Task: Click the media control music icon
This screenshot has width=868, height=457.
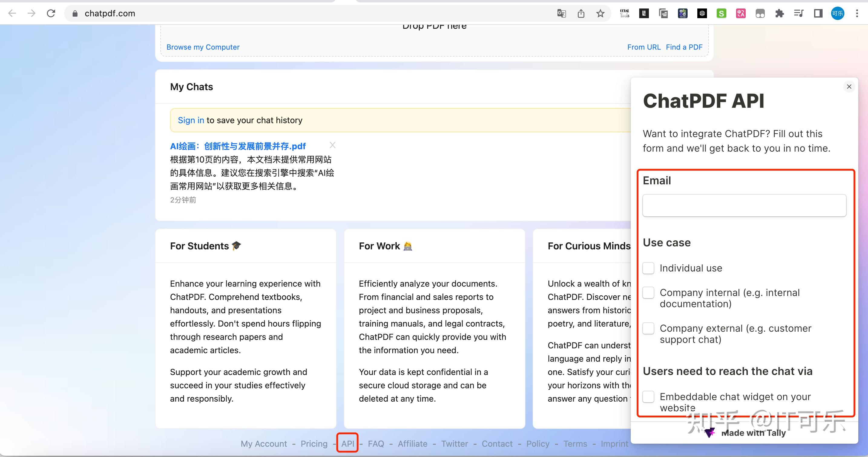Action: click(x=799, y=14)
